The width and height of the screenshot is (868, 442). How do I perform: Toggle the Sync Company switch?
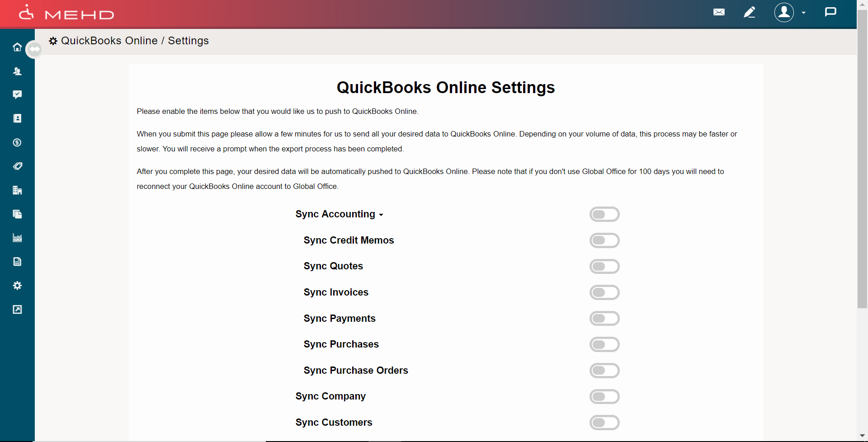coord(604,396)
